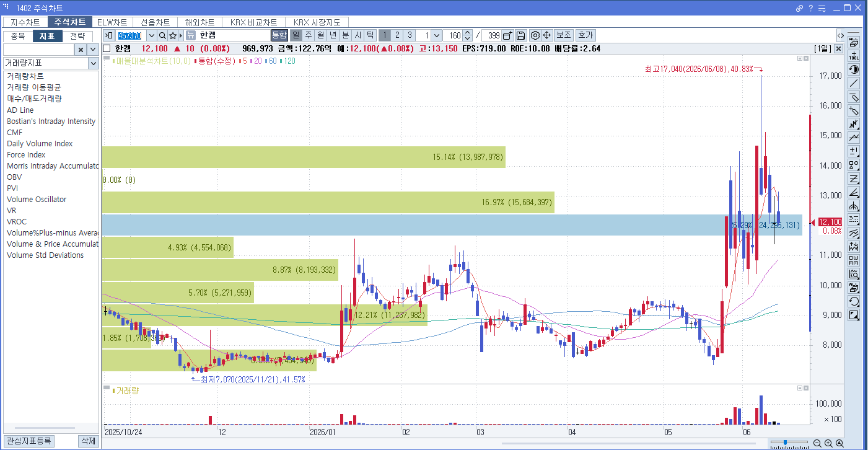Adjust the chart zoom slider handle

click(786, 443)
